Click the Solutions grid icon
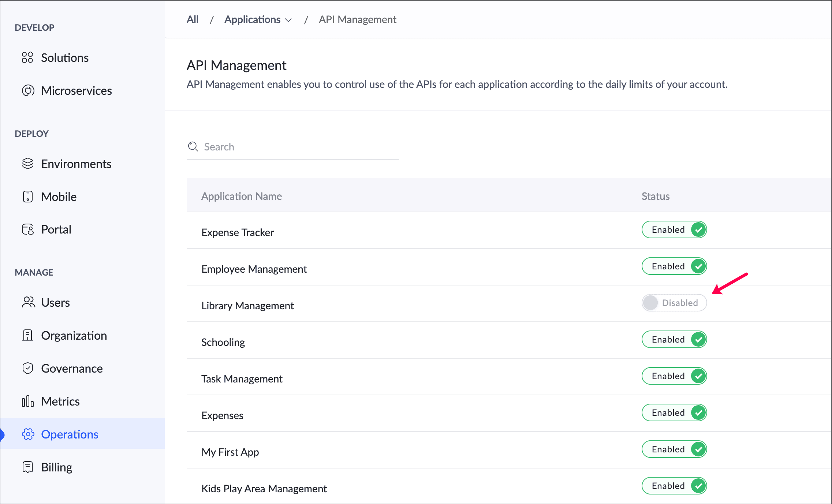 point(27,57)
